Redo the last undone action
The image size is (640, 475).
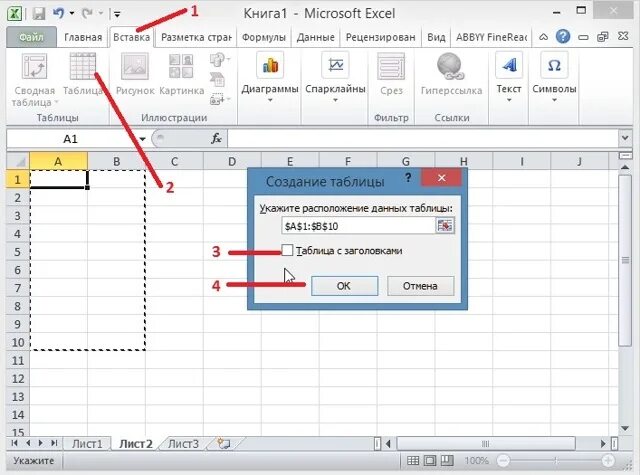87,13
